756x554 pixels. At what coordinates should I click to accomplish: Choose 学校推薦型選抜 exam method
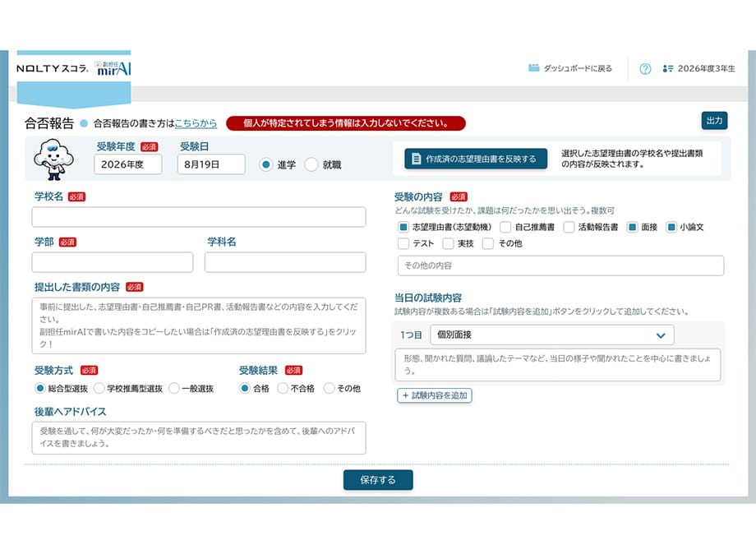click(x=99, y=388)
